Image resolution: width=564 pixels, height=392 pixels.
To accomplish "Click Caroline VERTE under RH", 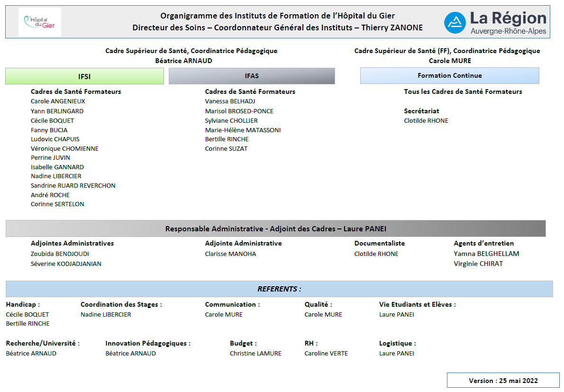I will pyautogui.click(x=326, y=354).
